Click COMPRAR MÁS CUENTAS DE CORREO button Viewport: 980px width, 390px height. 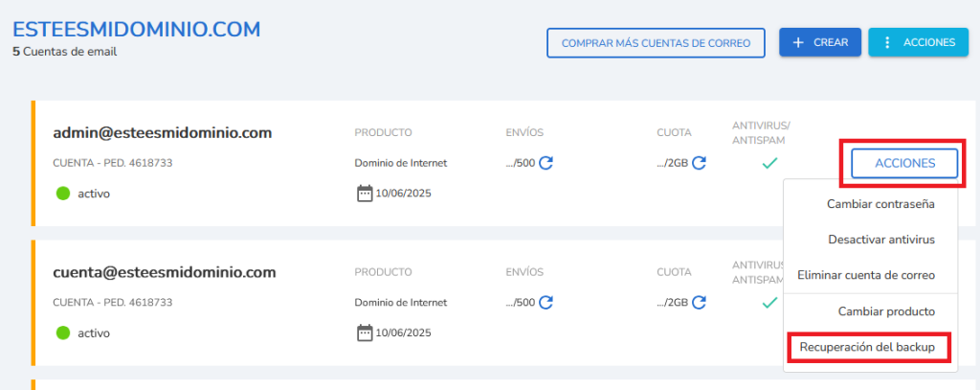pos(656,43)
